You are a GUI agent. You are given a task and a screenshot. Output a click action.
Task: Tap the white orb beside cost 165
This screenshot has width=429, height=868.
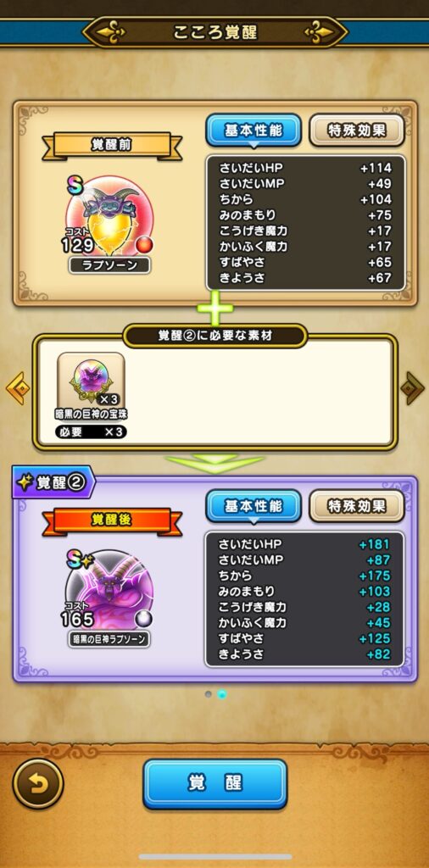point(144,620)
